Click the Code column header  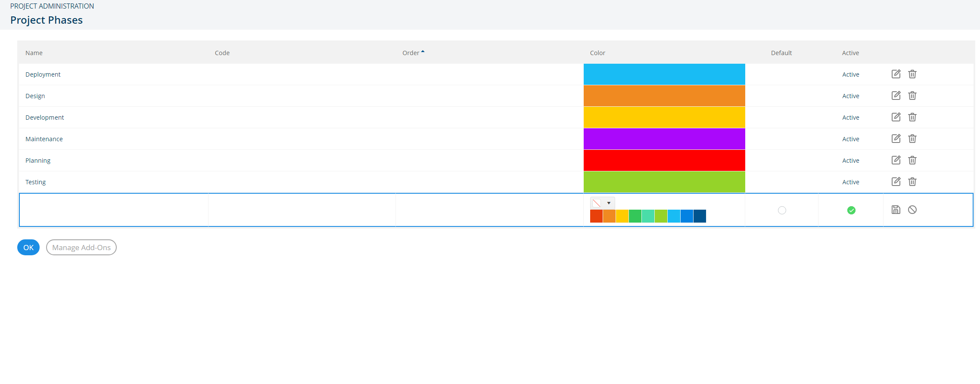[x=222, y=53]
